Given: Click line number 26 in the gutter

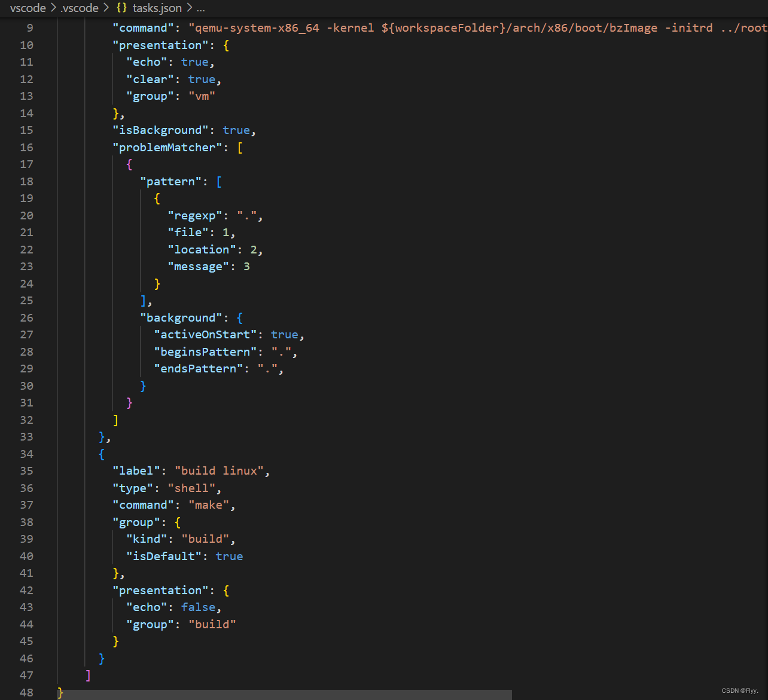Looking at the screenshot, I should tap(26, 317).
